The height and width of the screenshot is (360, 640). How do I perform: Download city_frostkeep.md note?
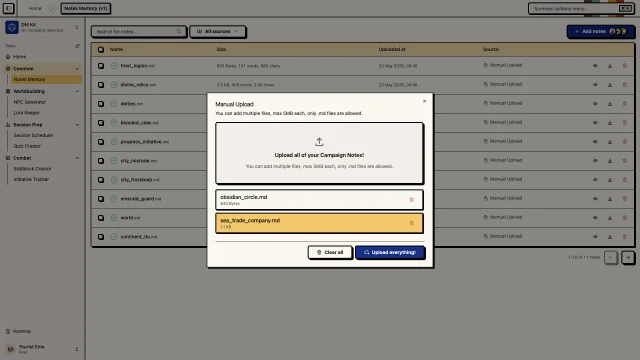610,180
